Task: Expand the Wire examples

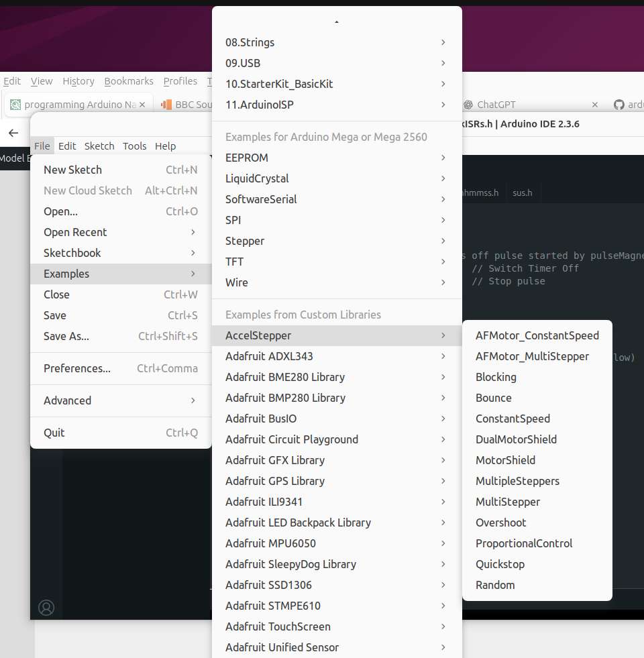Action: pyautogui.click(x=337, y=282)
